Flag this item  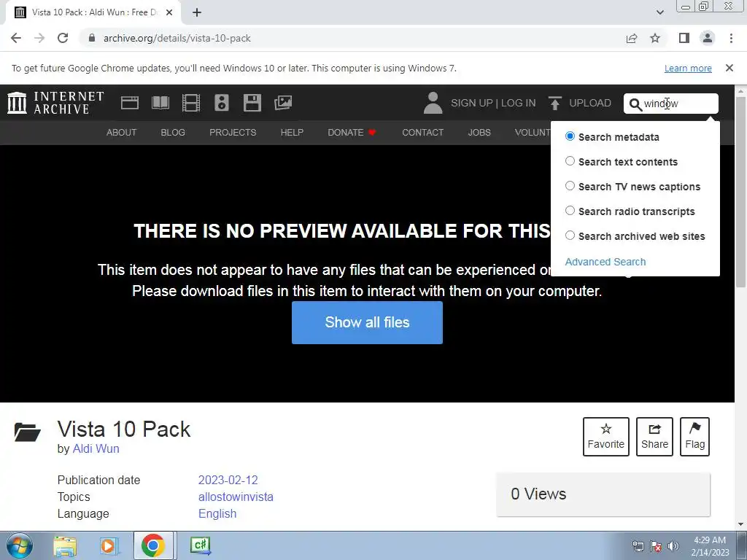(x=694, y=437)
